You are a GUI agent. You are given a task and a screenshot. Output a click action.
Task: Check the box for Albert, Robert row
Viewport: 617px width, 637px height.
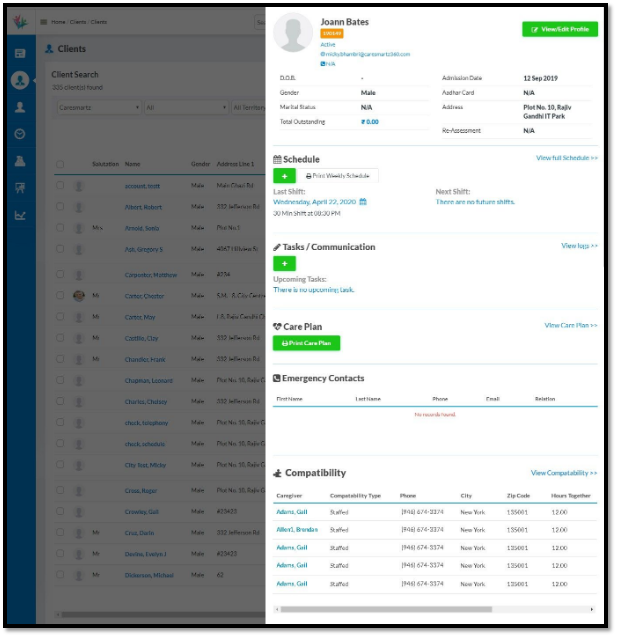(60, 207)
